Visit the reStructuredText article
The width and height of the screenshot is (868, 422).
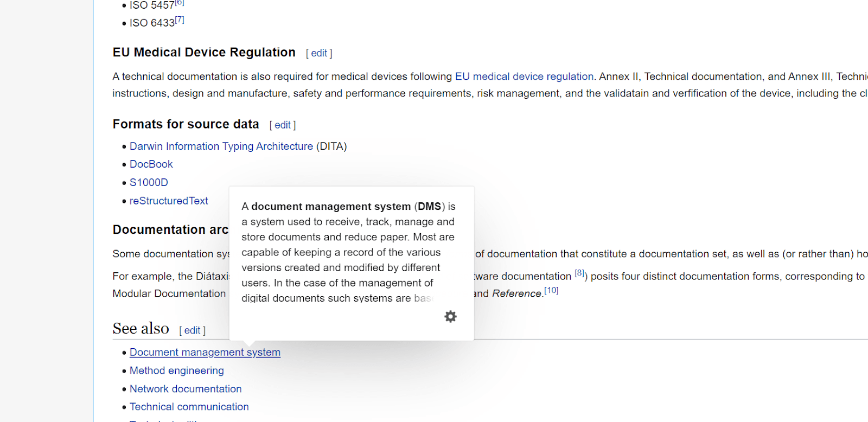(169, 201)
